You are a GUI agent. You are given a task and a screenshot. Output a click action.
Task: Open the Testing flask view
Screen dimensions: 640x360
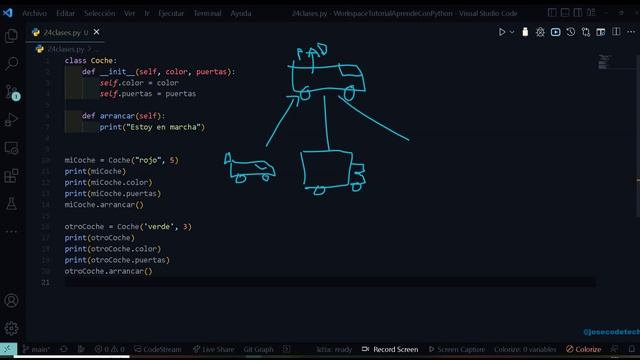click(x=11, y=203)
